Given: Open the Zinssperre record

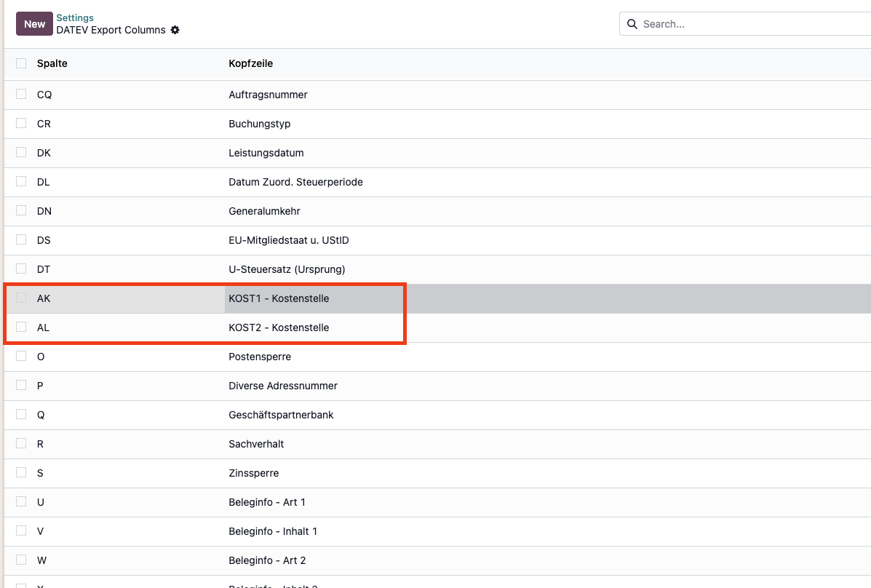Looking at the screenshot, I should click(x=254, y=473).
